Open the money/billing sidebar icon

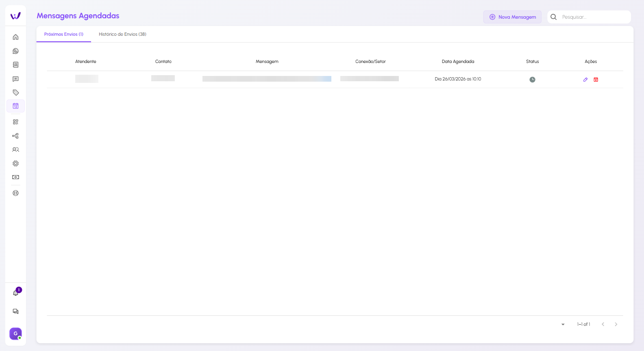click(15, 177)
